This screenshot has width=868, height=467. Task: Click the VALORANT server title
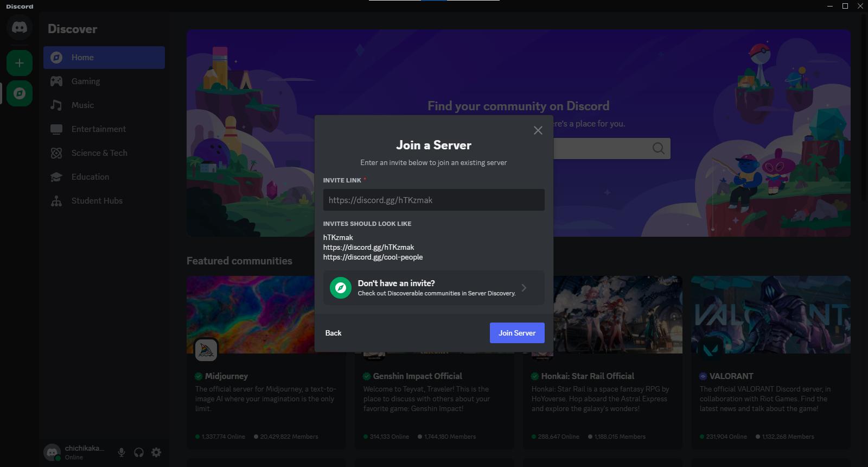point(731,376)
